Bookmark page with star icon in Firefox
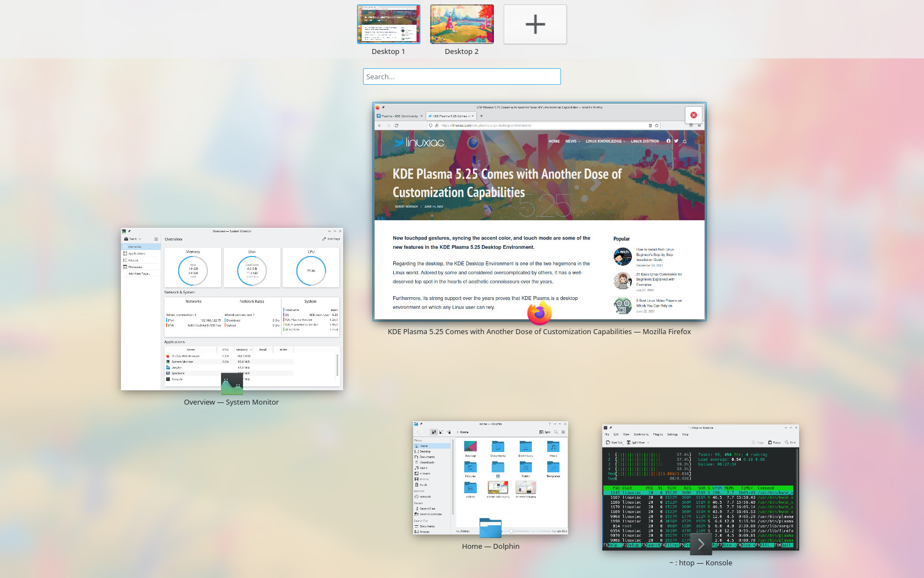The height and width of the screenshot is (578, 924). click(657, 126)
